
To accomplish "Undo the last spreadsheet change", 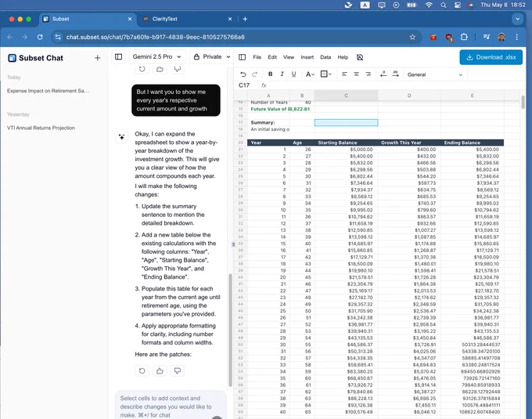I will tap(243, 74).
